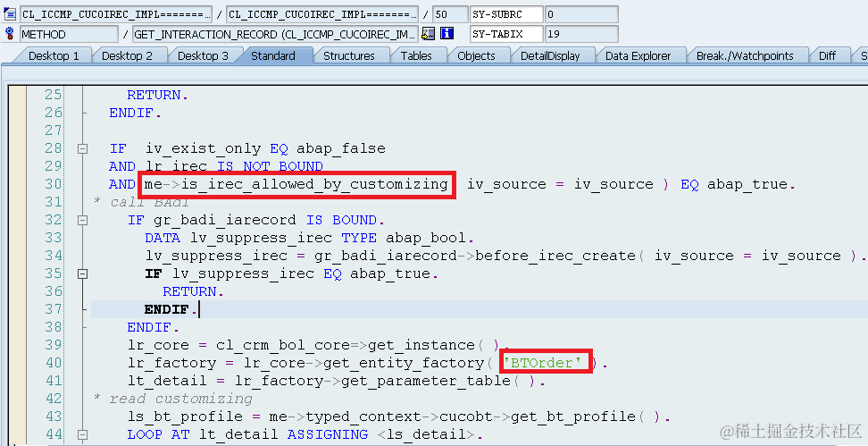
Task: Click the first program name field CL_ICCMP_CUCOIREC_IMPL
Action: [116, 14]
